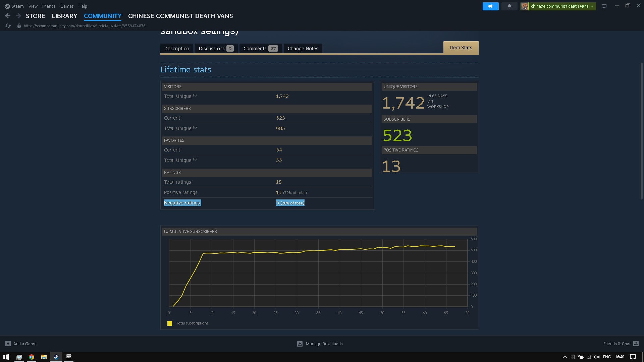Show hidden system tray icons
This screenshot has height=362, width=644.
tap(565, 357)
